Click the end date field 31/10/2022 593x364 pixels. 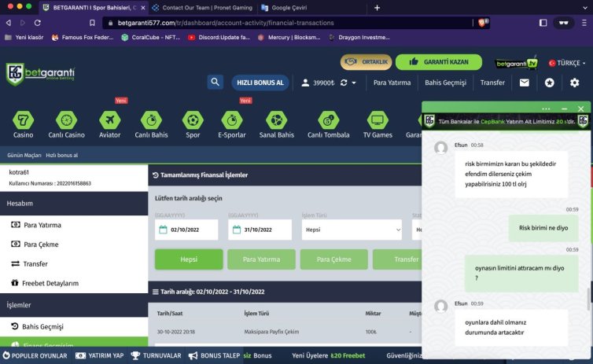(260, 230)
